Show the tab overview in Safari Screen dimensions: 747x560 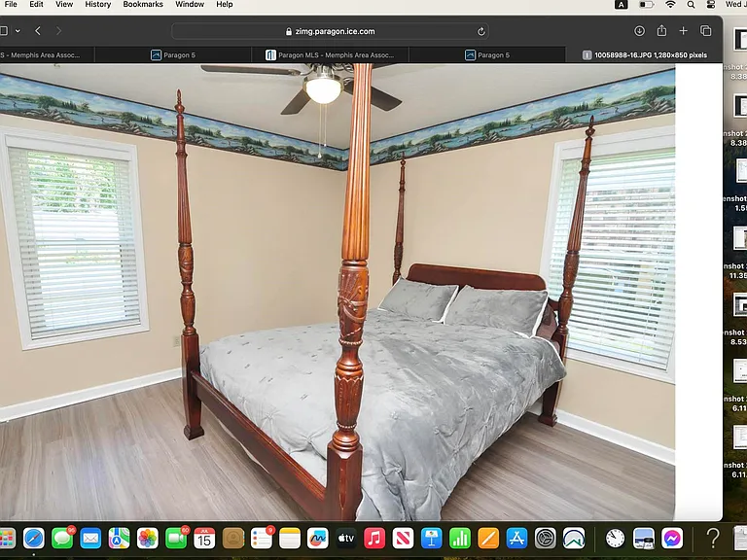705,31
